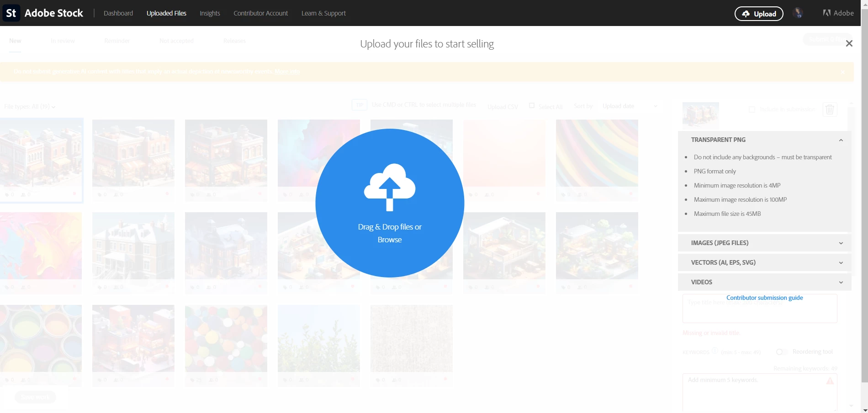Select the sky and tree branches thumbnail
868x413 pixels.
coord(319,339)
